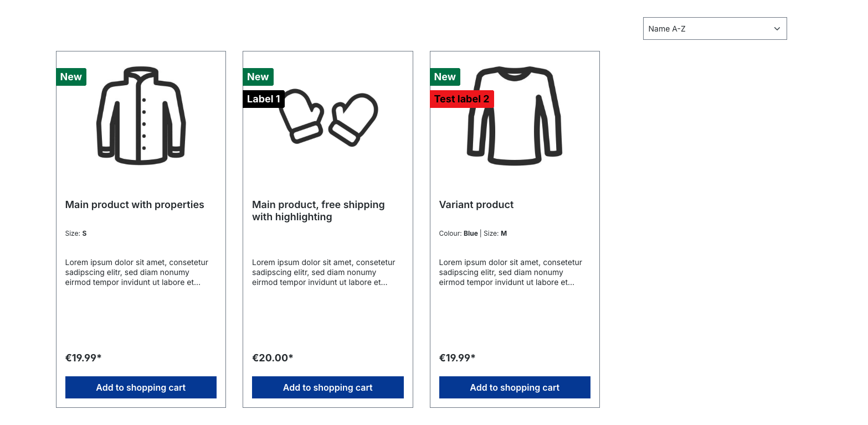Click the black Label 1 badge
The width and height of the screenshot is (868, 425).
[x=264, y=99]
